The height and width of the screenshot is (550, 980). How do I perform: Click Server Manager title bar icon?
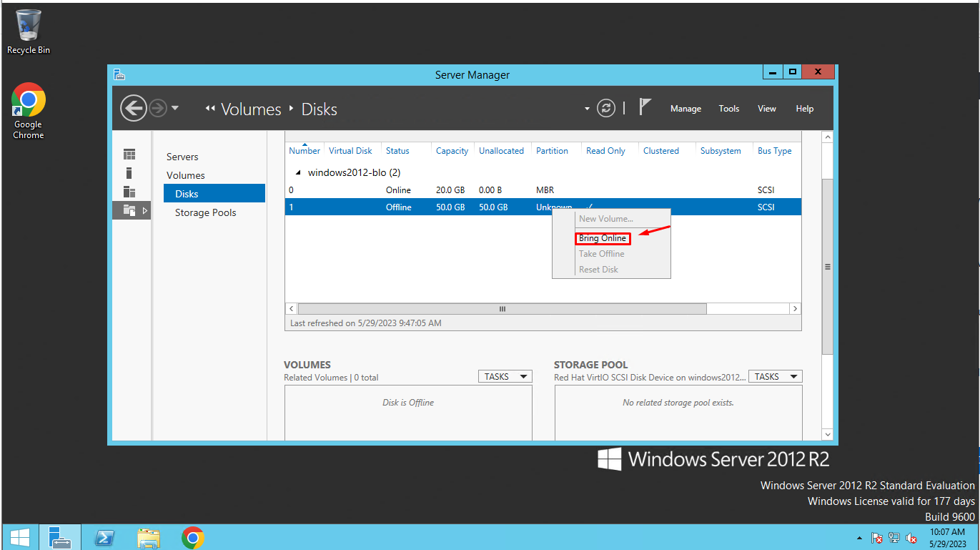(119, 74)
